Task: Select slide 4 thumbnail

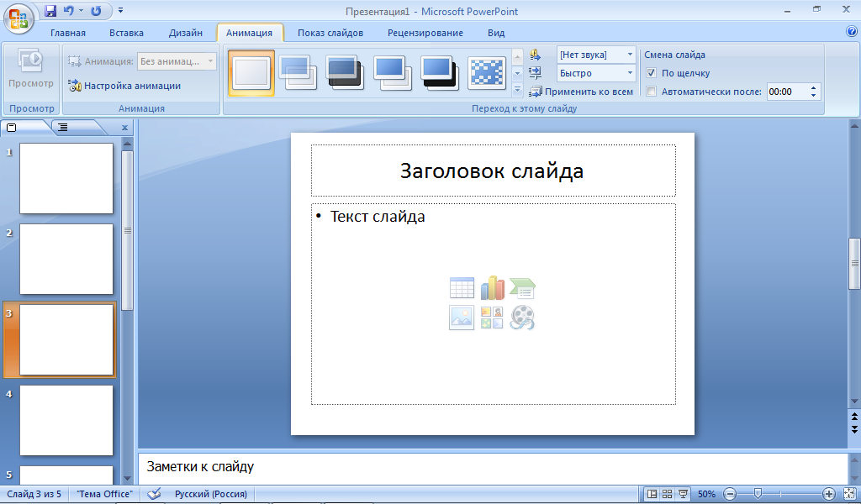Action: tap(66, 420)
